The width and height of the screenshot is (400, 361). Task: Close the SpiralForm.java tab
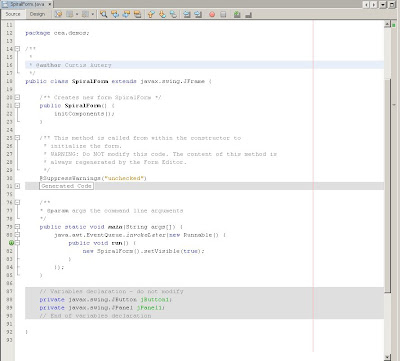(x=50, y=4)
